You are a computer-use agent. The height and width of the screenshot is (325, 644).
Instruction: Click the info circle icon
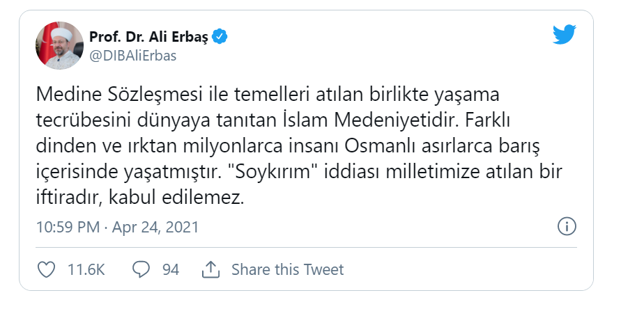[567, 227]
